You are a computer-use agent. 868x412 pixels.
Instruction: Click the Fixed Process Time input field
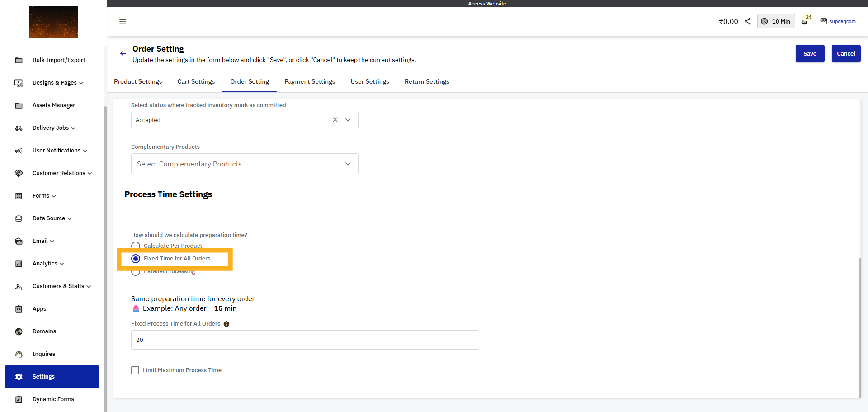[305, 340]
